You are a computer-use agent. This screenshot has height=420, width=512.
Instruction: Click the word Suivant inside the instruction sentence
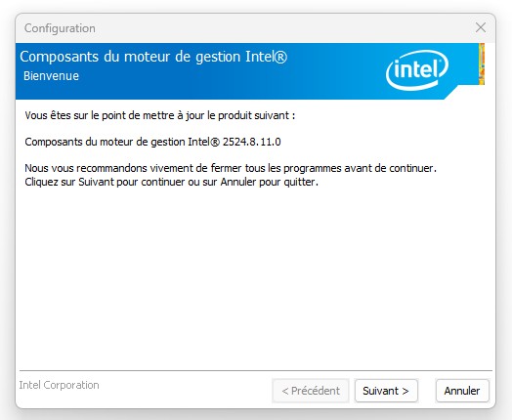pos(96,182)
